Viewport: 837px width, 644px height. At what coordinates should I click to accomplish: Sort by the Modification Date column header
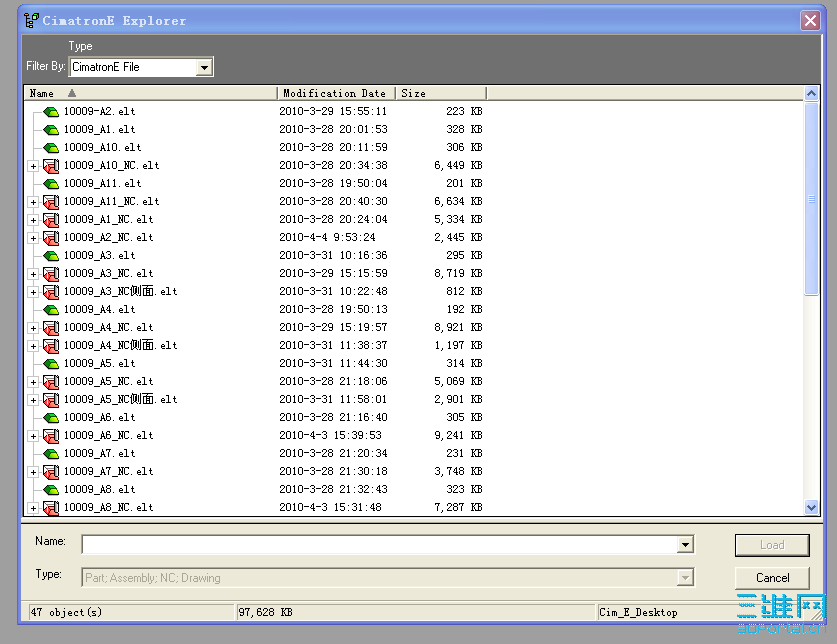click(x=336, y=93)
